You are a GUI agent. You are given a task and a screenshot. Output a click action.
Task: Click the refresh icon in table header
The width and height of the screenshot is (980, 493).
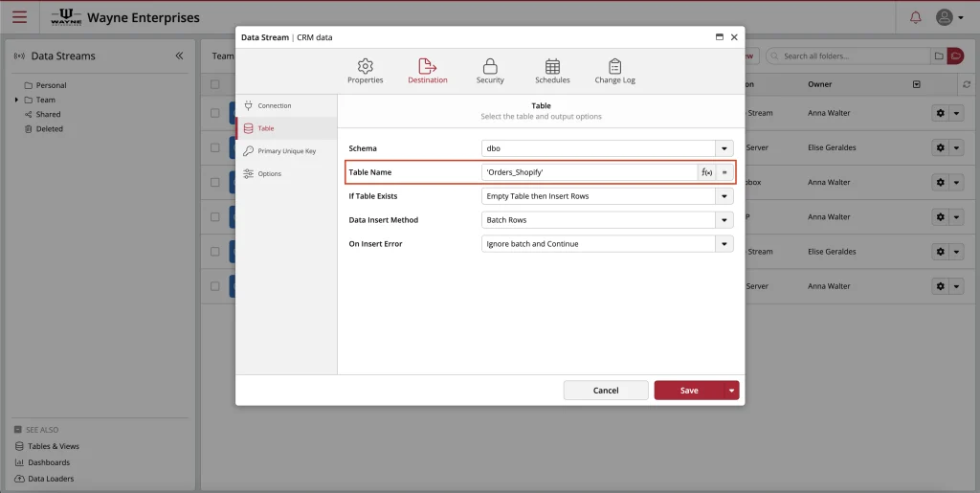967,84
